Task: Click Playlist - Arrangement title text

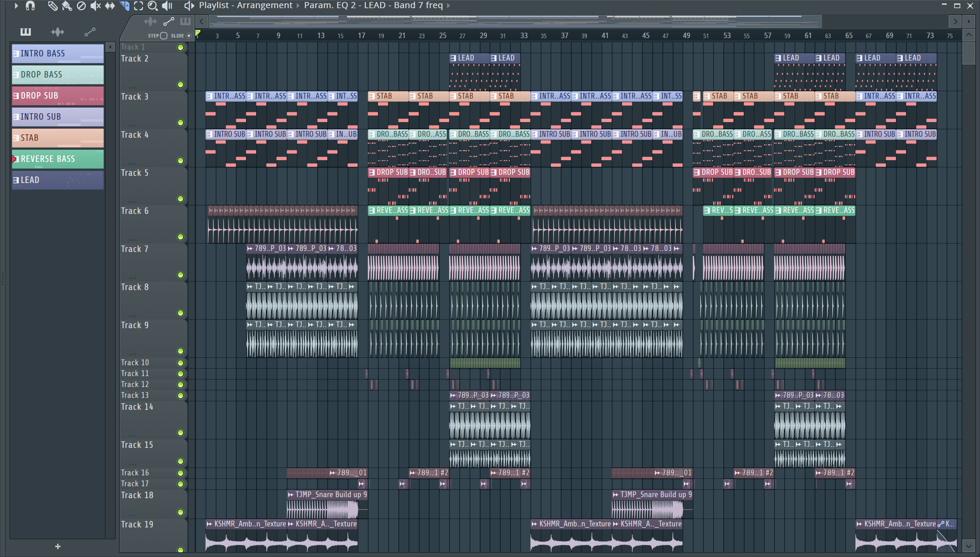Action: point(245,5)
